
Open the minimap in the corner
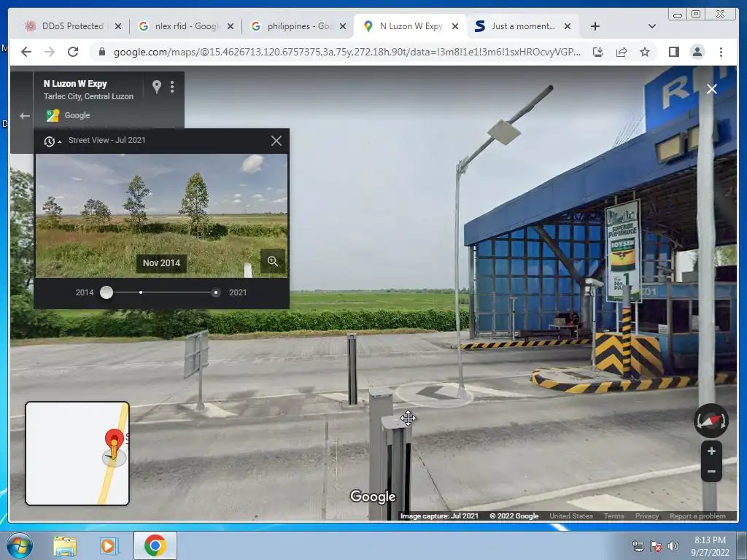pos(77,454)
